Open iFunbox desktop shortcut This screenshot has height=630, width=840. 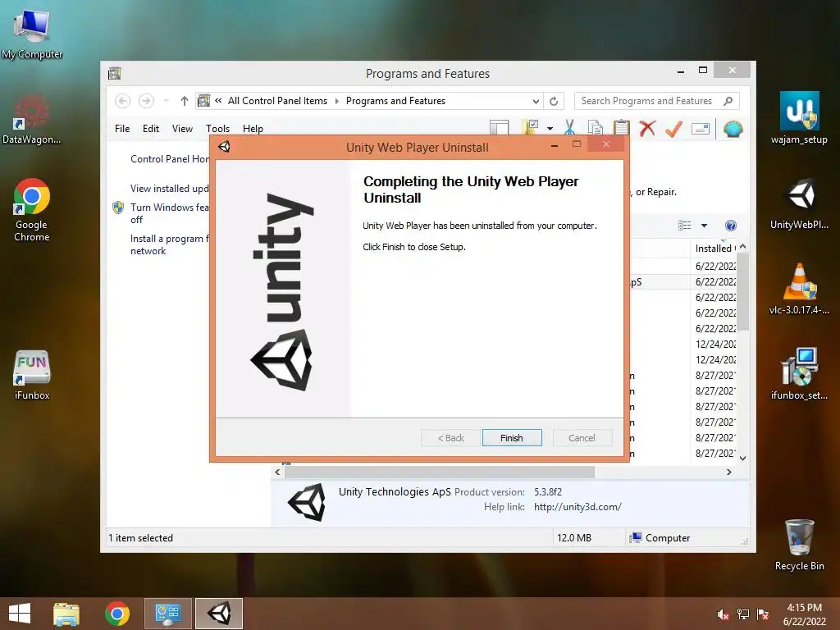(x=32, y=375)
